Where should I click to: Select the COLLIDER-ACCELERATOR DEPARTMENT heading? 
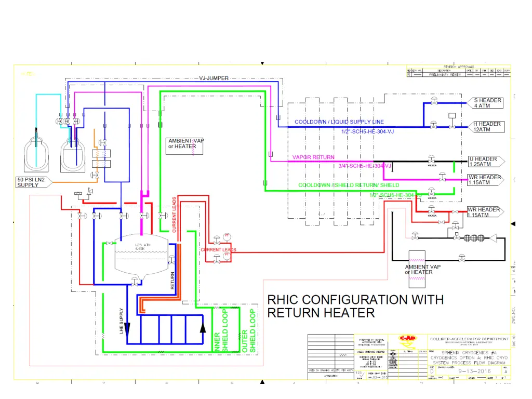point(469,339)
